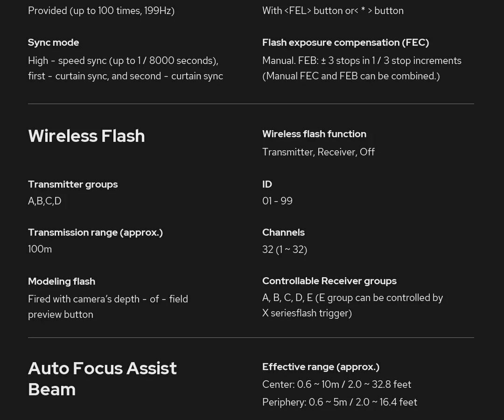Click the "Wireless flash function" label
The height and width of the screenshot is (420, 504).
(x=314, y=134)
